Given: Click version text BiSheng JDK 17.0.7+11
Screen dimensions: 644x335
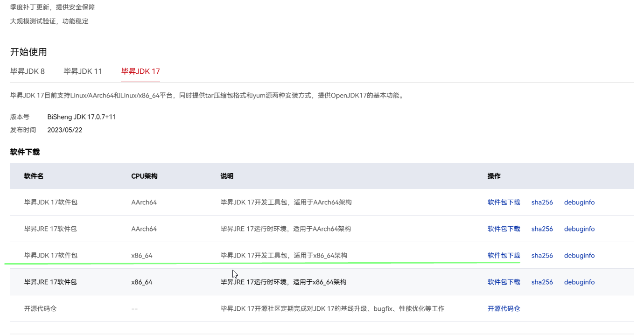Looking at the screenshot, I should coord(82,117).
